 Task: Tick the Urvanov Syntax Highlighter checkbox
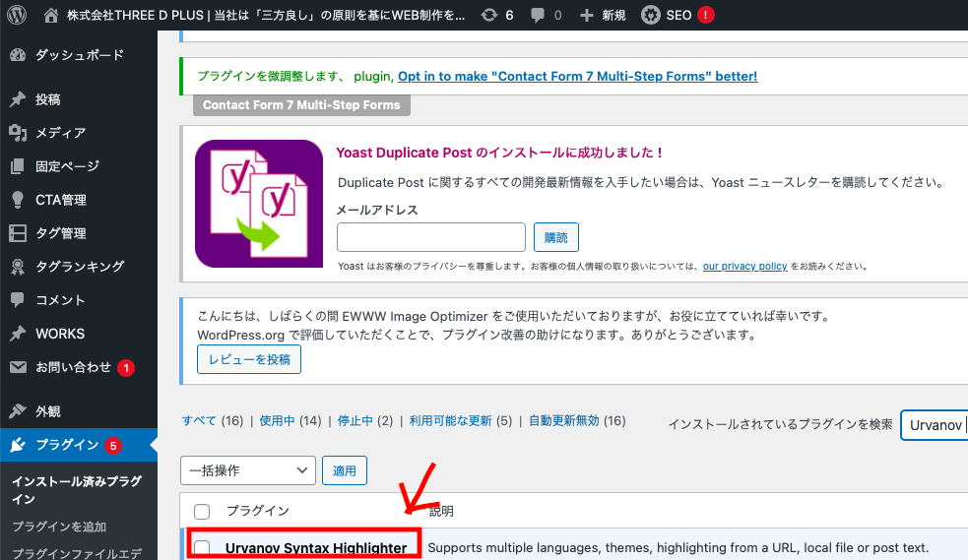coord(202,548)
